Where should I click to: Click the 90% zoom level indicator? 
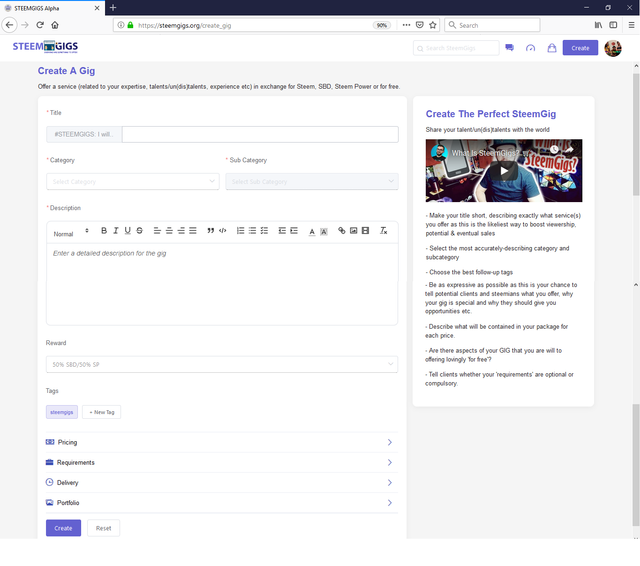pyautogui.click(x=382, y=25)
